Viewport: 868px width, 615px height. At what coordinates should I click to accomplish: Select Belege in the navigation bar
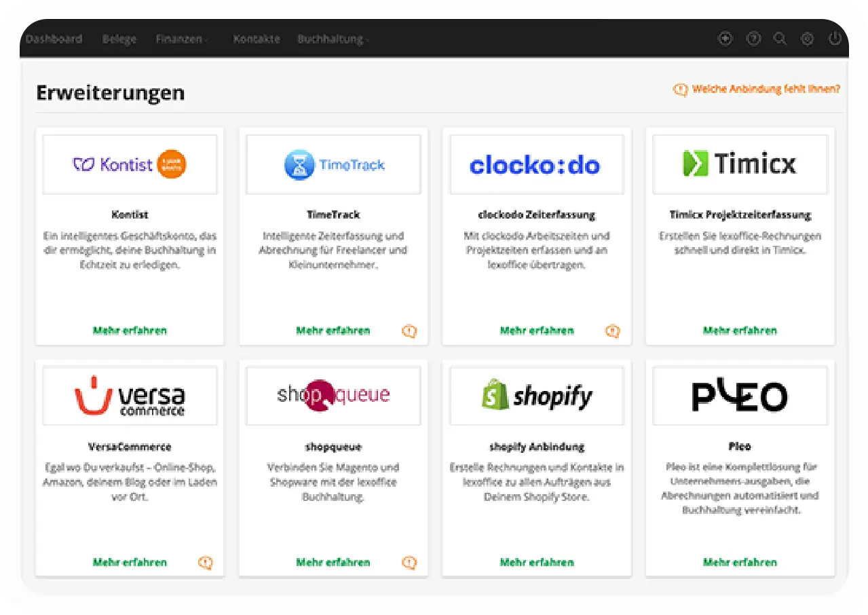(x=119, y=39)
